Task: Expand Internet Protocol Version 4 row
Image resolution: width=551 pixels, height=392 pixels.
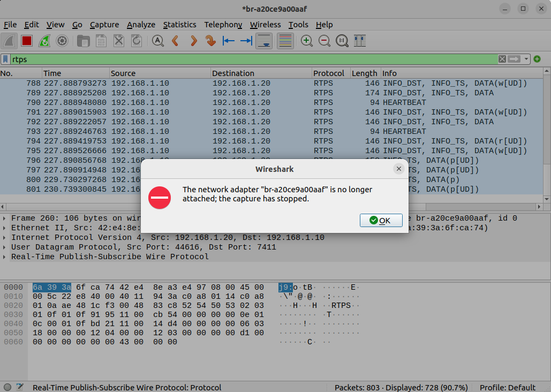Action: click(x=4, y=238)
